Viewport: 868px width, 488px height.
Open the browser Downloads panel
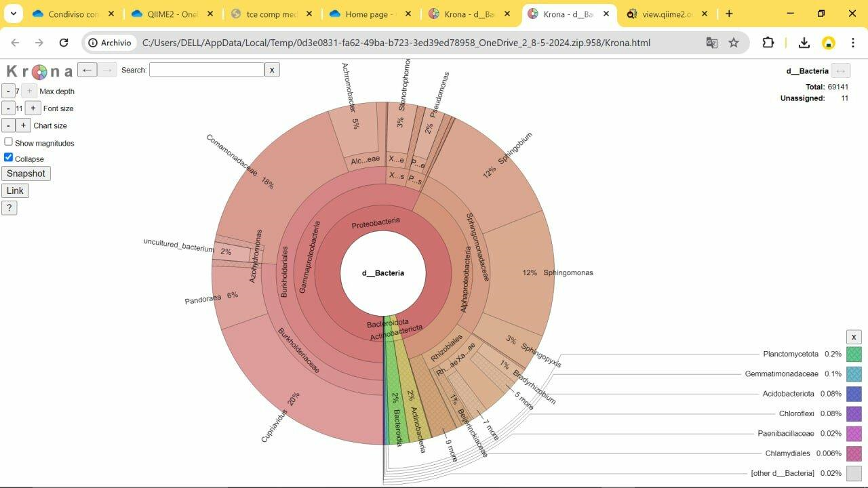click(804, 43)
